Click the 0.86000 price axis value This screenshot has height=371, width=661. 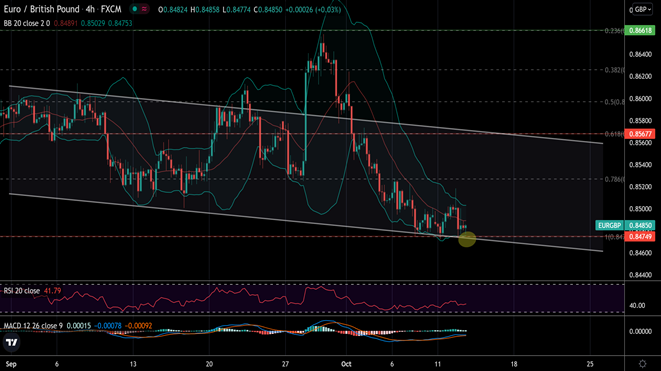click(x=640, y=99)
